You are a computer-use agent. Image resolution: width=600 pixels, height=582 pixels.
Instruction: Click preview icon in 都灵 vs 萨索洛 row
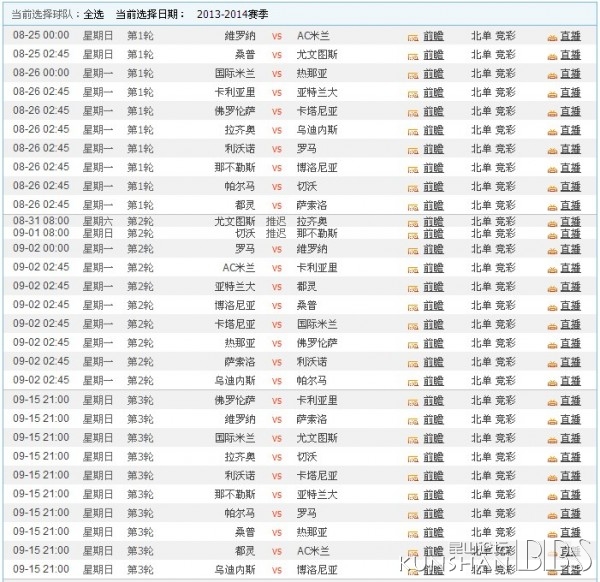[x=413, y=207]
